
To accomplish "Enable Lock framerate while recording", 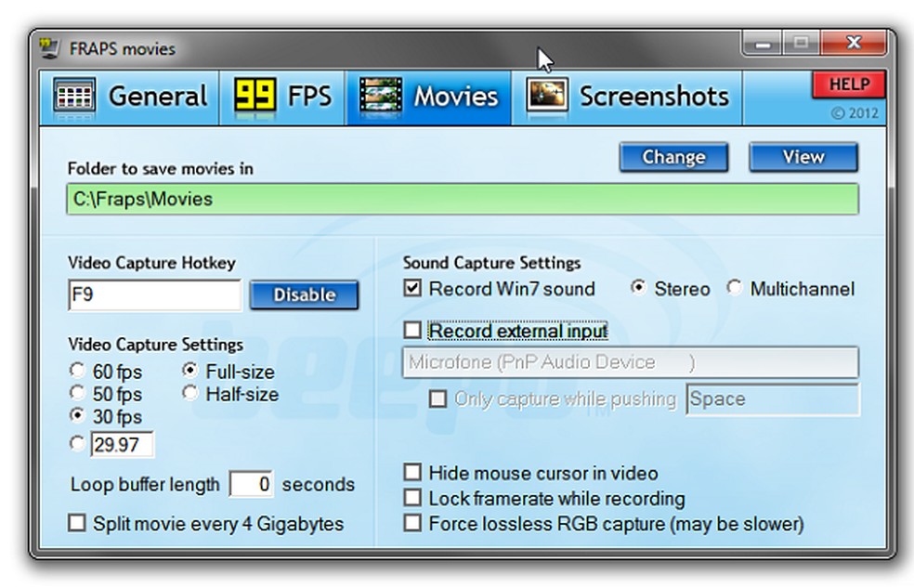I will (412, 499).
